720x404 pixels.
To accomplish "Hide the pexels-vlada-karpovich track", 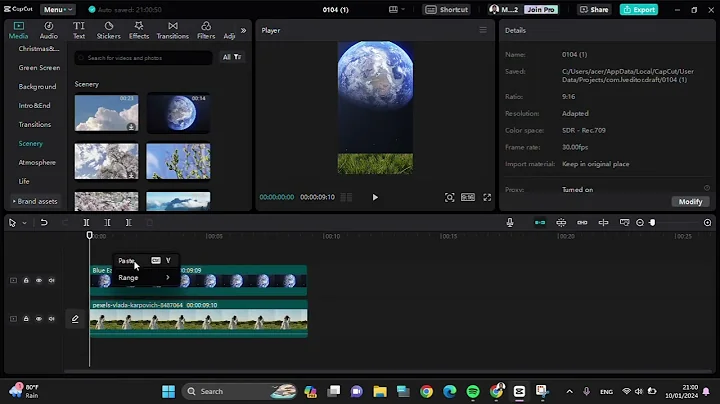I will (x=39, y=319).
